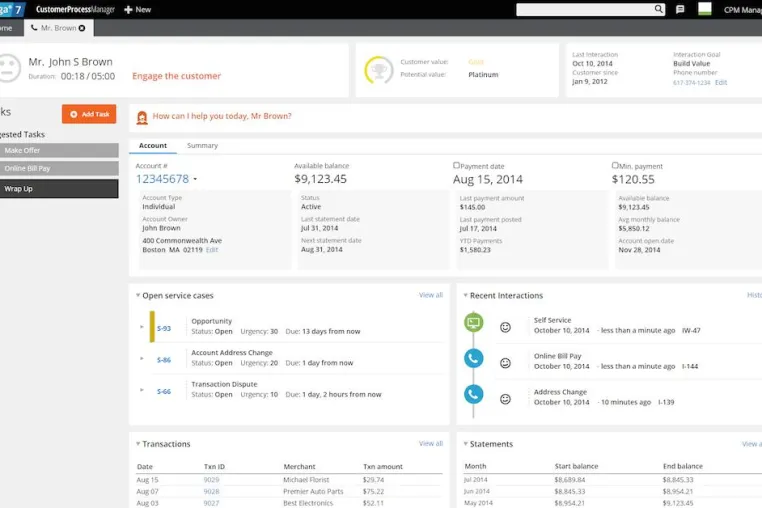The height and width of the screenshot is (508, 762).
Task: Click the phone icon on Mr. Brown tab
Action: 34,28
